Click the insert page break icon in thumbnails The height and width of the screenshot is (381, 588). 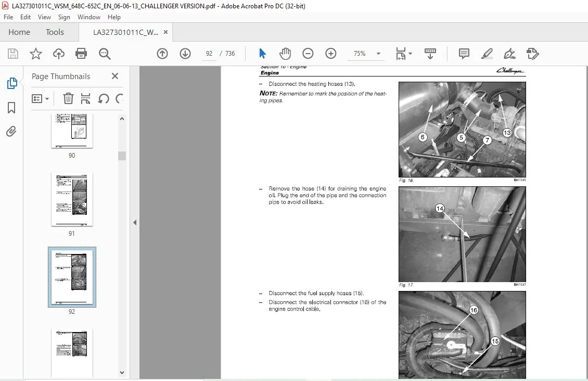[85, 98]
